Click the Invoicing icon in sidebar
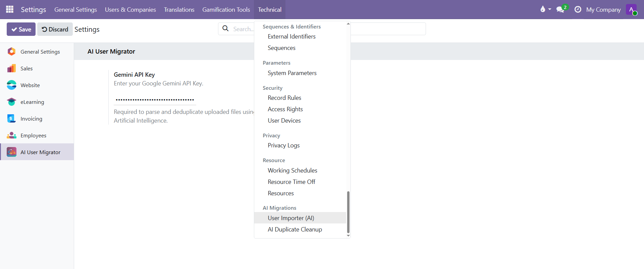Viewport: 644px width, 269px height. coord(11,119)
